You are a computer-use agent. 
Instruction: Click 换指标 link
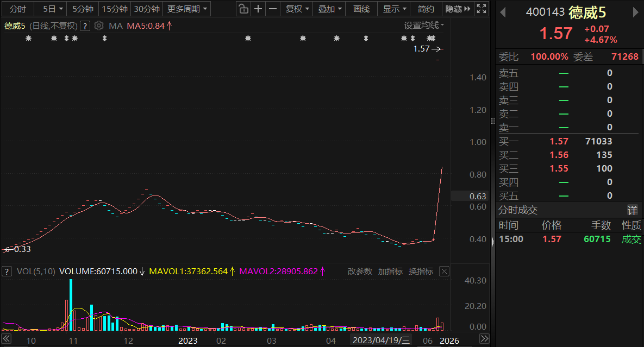421,271
